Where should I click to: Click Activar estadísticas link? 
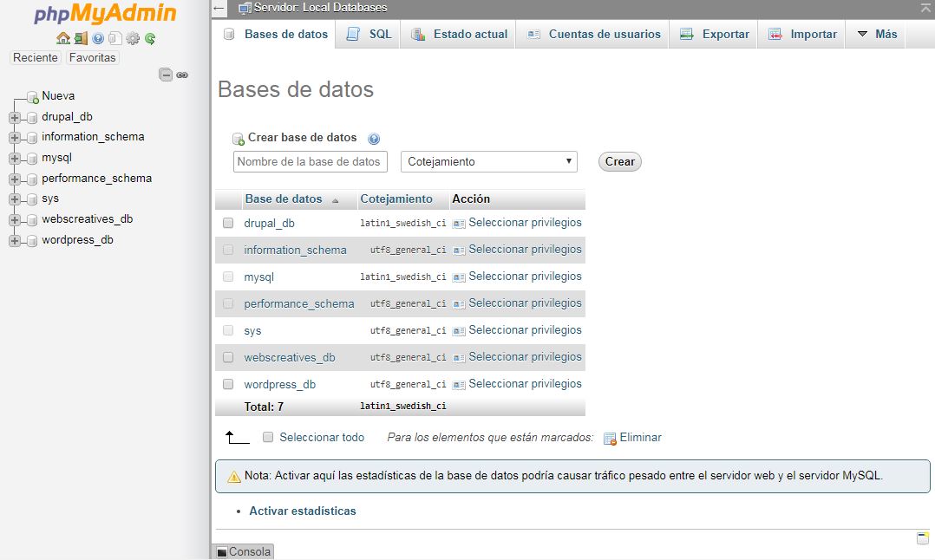303,511
